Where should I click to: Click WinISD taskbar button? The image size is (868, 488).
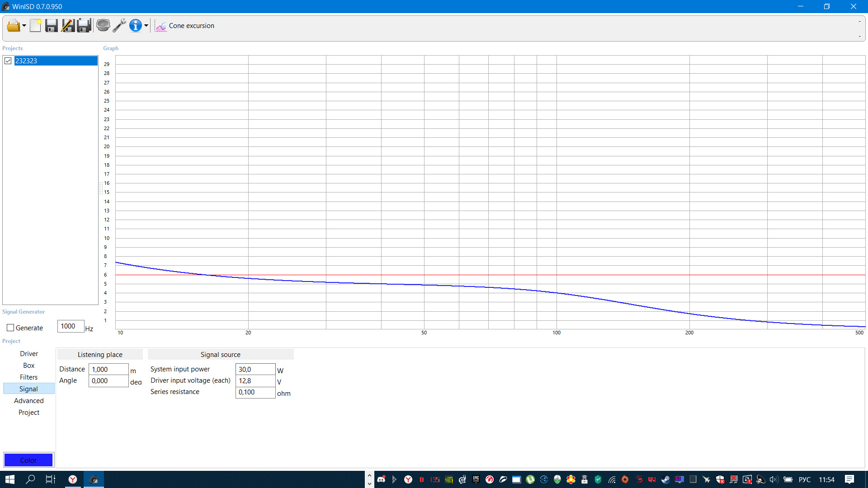click(x=94, y=479)
